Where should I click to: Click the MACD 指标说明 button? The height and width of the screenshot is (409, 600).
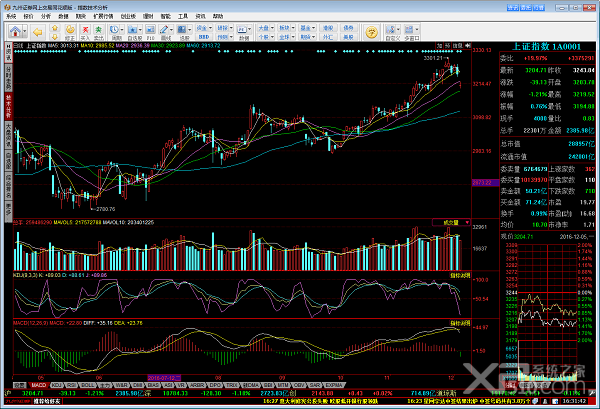tap(460, 323)
